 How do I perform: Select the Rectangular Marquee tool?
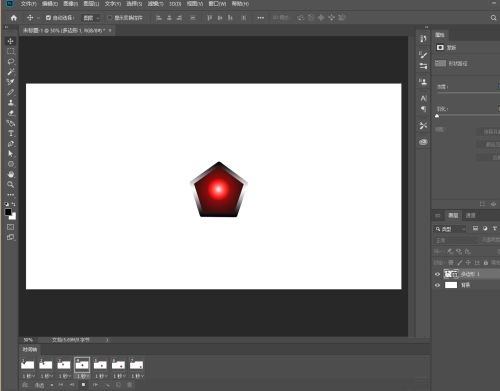click(x=11, y=51)
